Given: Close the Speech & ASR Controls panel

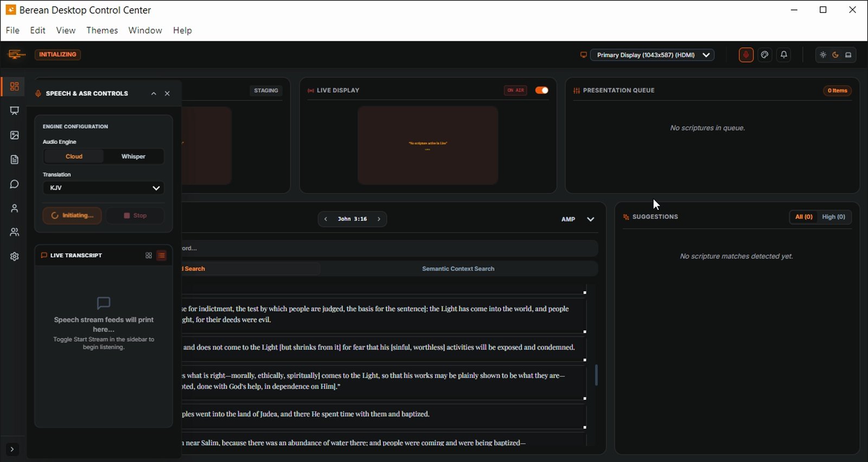Looking at the screenshot, I should pos(167,93).
